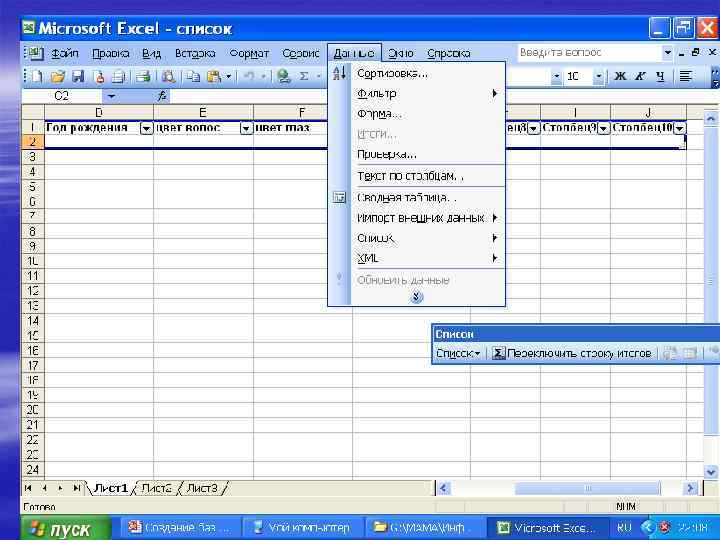Apply bold with the Ж button
720x540 pixels.
(620, 76)
